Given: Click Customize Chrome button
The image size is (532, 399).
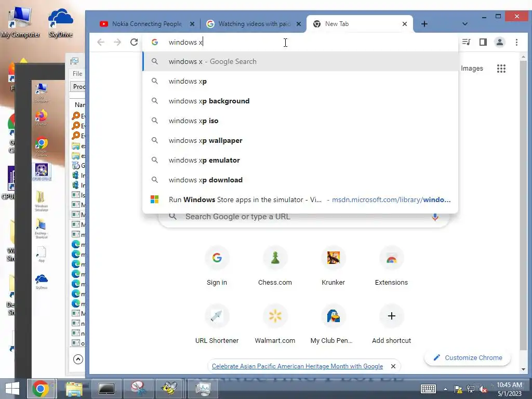Looking at the screenshot, I should [468, 357].
